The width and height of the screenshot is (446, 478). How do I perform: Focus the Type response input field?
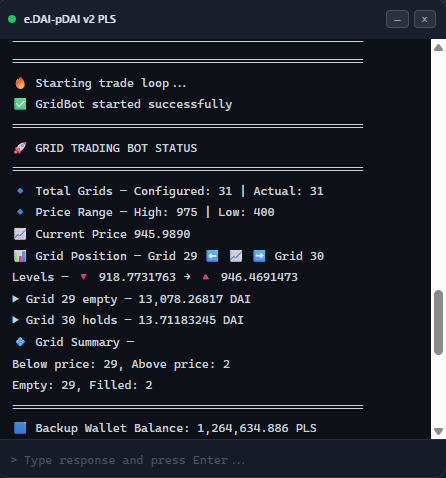click(x=223, y=460)
